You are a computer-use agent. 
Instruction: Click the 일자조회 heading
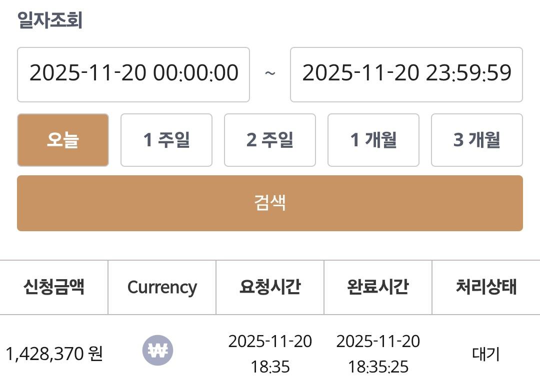pos(50,20)
